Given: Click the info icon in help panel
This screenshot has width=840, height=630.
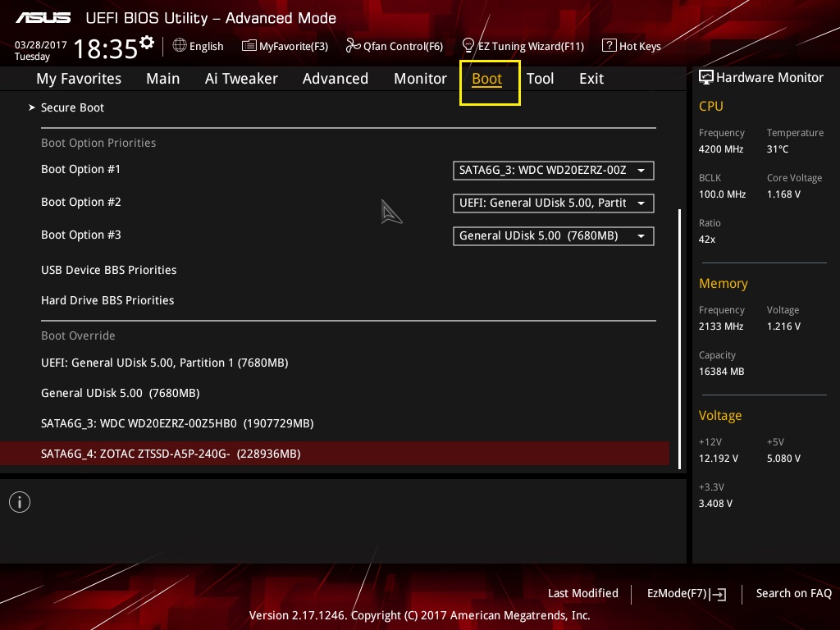Looking at the screenshot, I should tap(20, 502).
